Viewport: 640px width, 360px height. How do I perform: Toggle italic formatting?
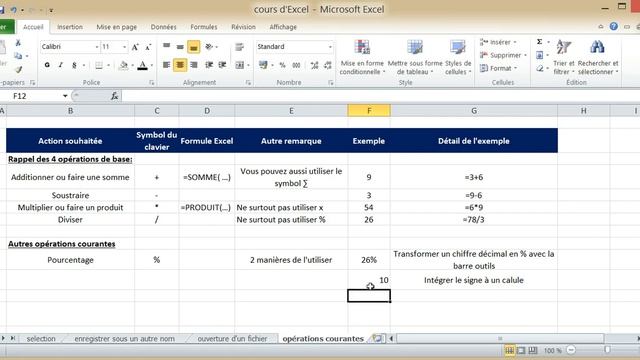(61, 65)
